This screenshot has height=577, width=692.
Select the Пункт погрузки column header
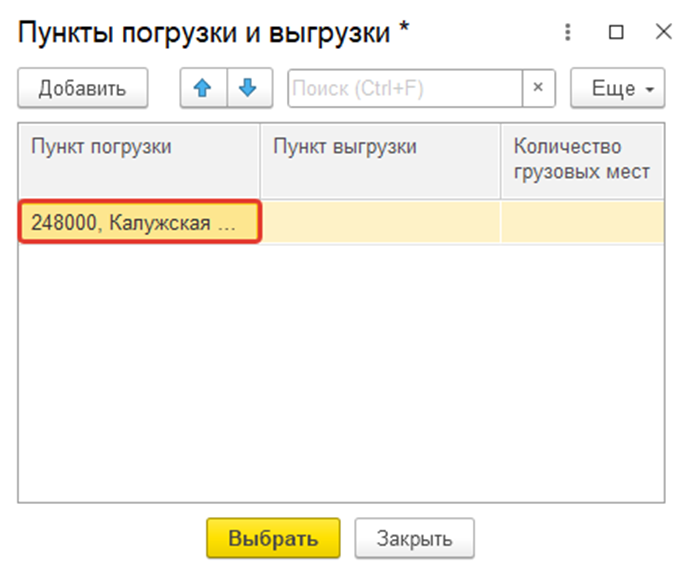coord(139,161)
